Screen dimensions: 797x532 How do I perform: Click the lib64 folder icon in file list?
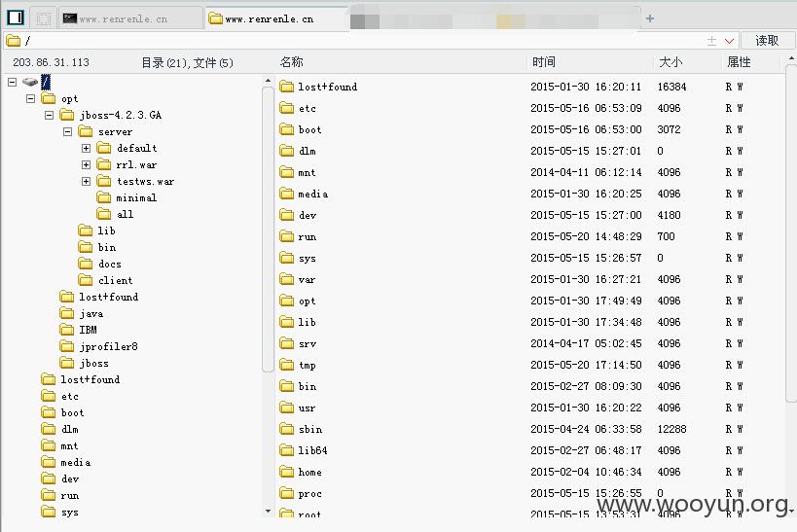point(287,450)
